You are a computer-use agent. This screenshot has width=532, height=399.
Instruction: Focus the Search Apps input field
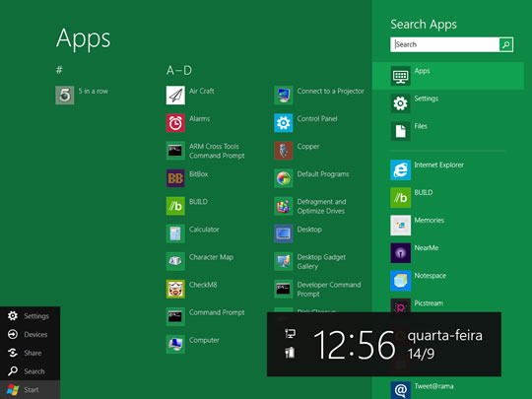pyautogui.click(x=444, y=44)
